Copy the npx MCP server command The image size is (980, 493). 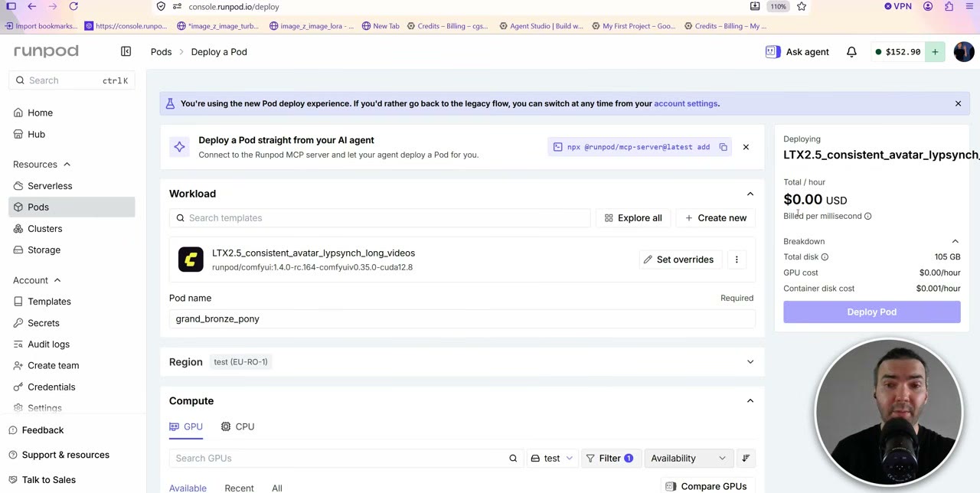(x=723, y=147)
